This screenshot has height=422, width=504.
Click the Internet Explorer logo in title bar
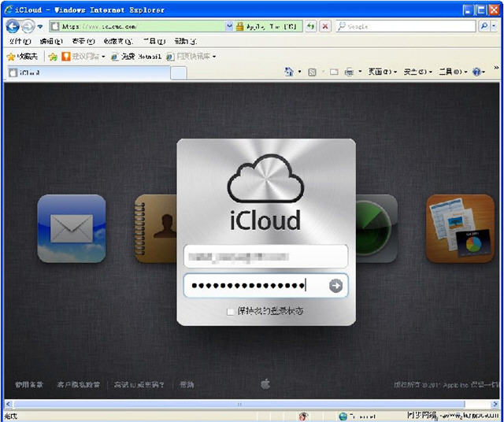pyautogui.click(x=9, y=9)
